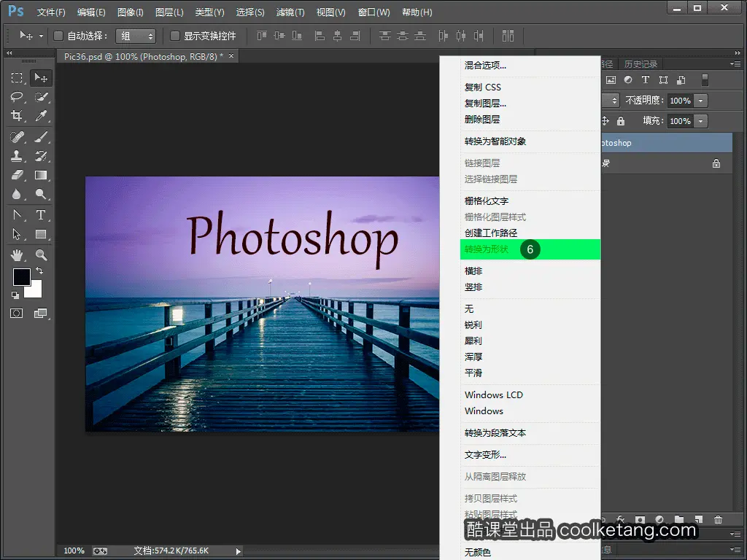Screen dimensions: 747x560
Task: Click the foreground color swatch
Action: [21, 278]
